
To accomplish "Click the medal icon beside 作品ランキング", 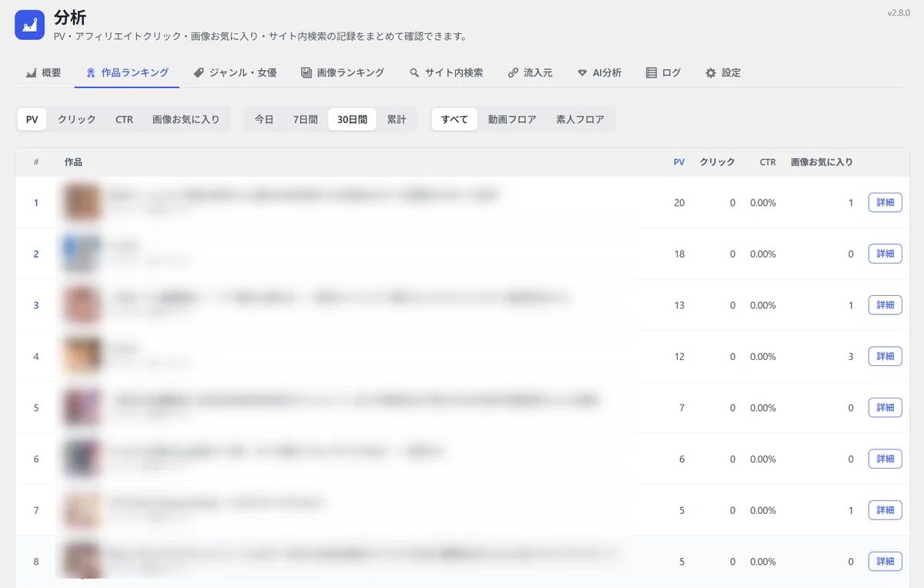I will tap(91, 73).
